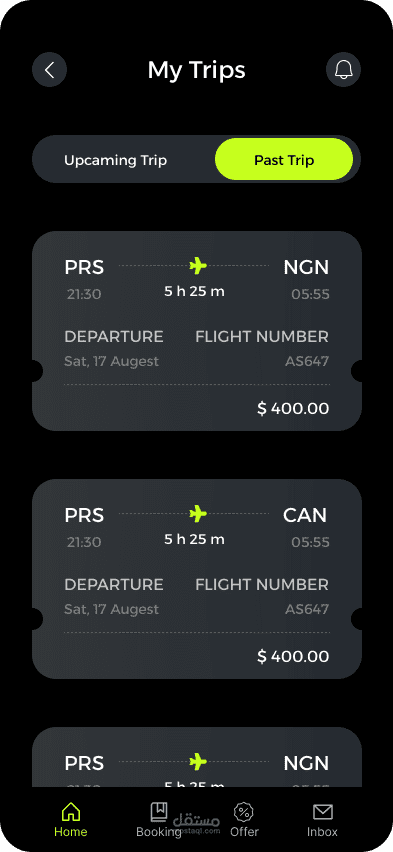Open the Offer percent badge icon
The image size is (393, 852).
coord(244,812)
